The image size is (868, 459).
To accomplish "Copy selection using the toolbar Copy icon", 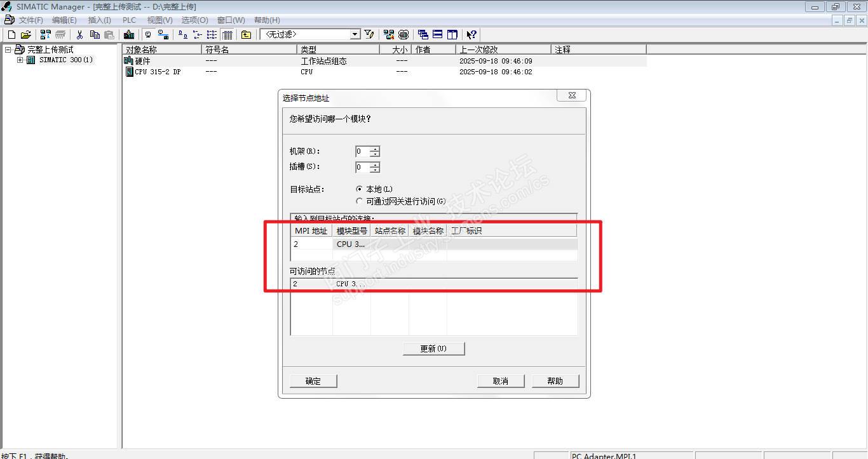I will pos(95,35).
